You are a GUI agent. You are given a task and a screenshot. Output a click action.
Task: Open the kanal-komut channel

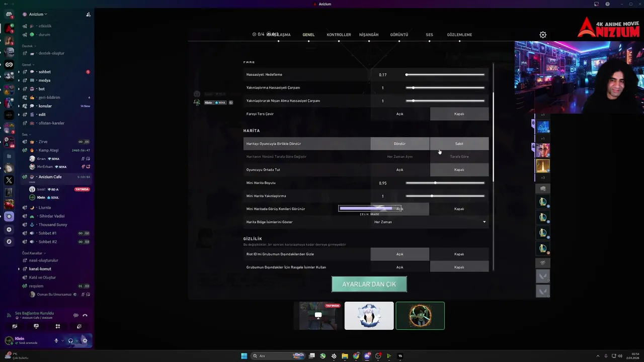[x=55, y=269]
